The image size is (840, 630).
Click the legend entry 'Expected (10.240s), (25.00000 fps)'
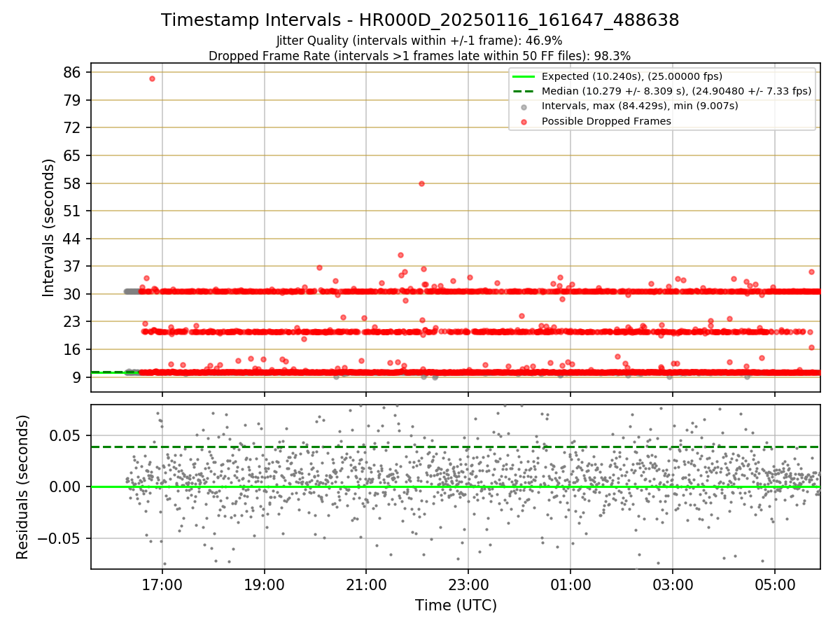[x=632, y=76]
